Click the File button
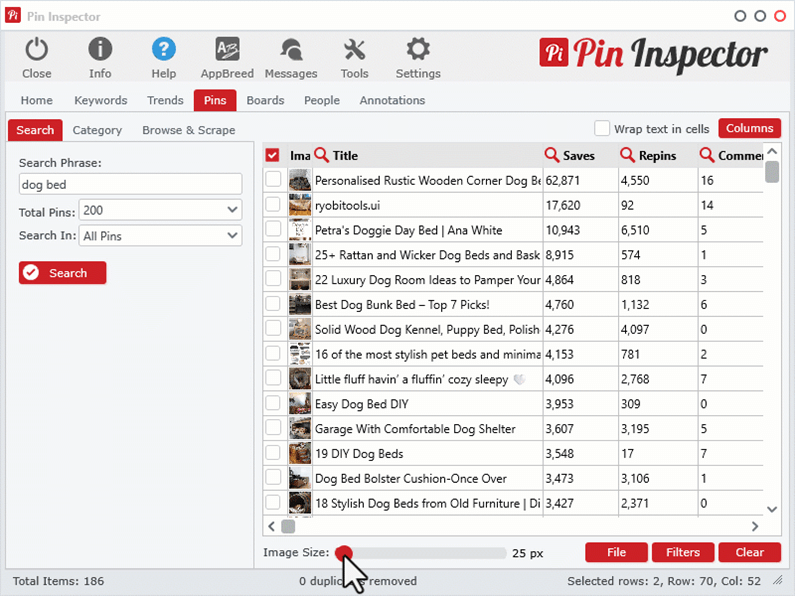Image resolution: width=795 pixels, height=596 pixels. 616,552
